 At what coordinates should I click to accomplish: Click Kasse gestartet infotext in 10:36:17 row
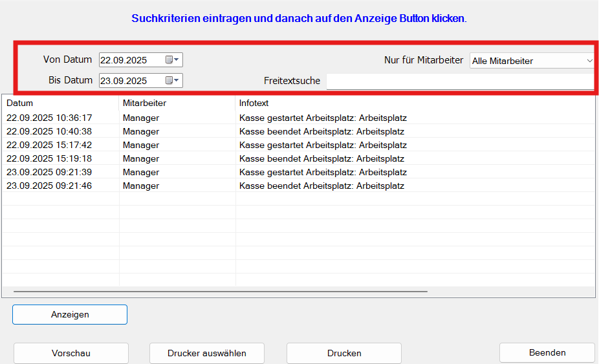323,118
